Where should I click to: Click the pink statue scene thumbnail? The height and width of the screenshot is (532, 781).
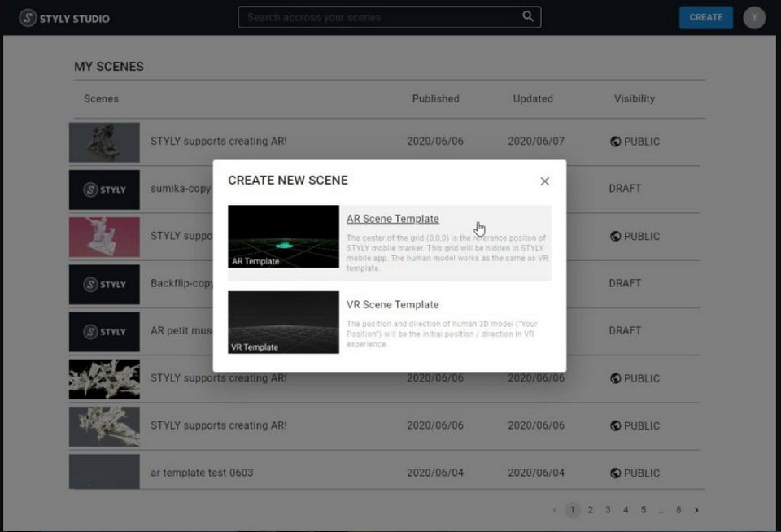click(x=104, y=237)
